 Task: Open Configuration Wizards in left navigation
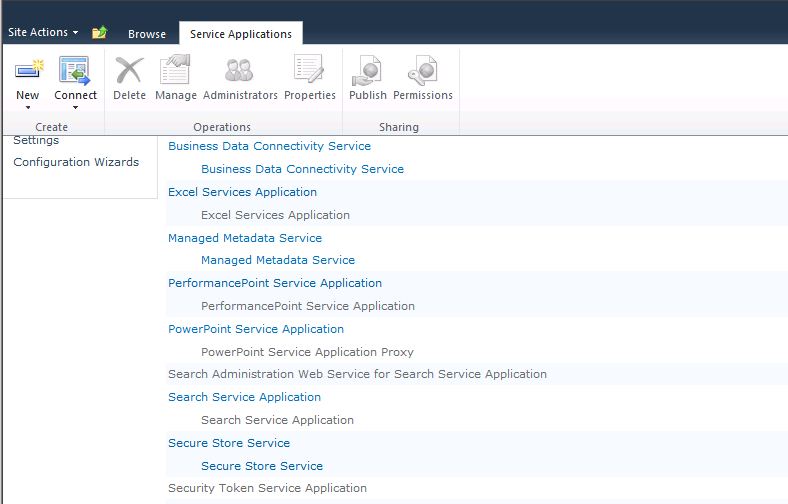[x=76, y=162]
